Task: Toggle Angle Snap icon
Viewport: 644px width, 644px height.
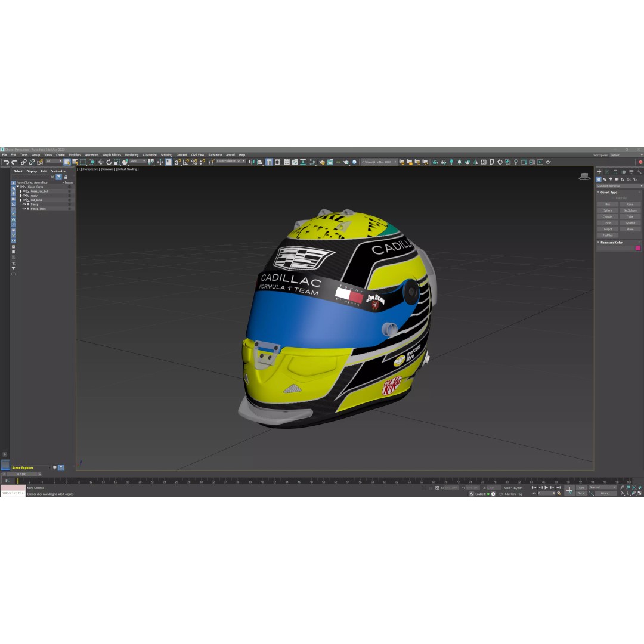Action: (185, 162)
